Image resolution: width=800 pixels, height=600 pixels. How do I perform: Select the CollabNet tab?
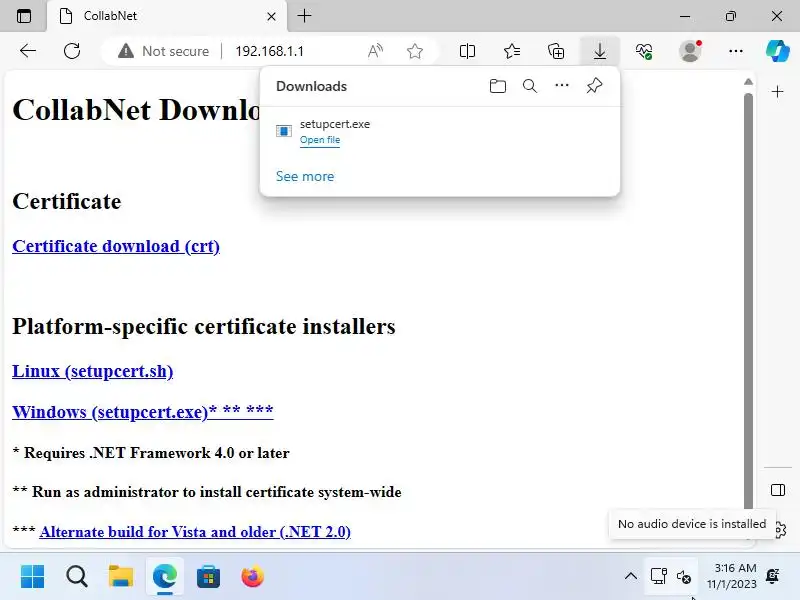click(x=167, y=16)
